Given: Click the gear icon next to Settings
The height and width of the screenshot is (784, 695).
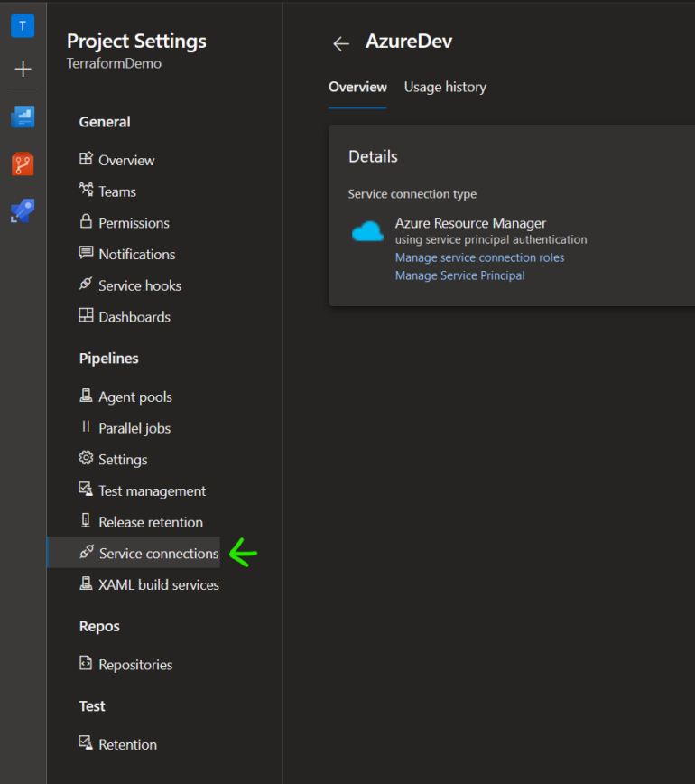Looking at the screenshot, I should coord(86,459).
